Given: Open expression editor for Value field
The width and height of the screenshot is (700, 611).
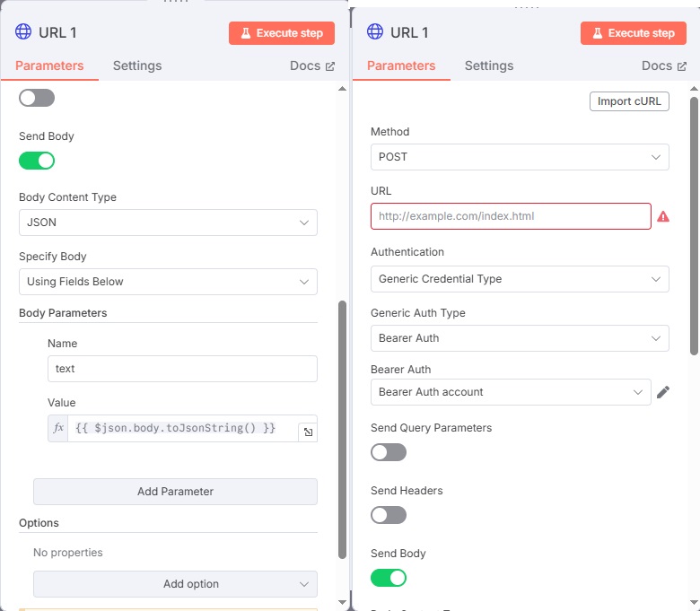Looking at the screenshot, I should 308,432.
